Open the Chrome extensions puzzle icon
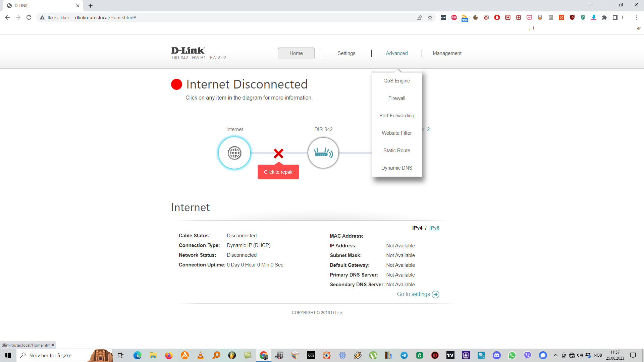644x362 pixels. 604,17
